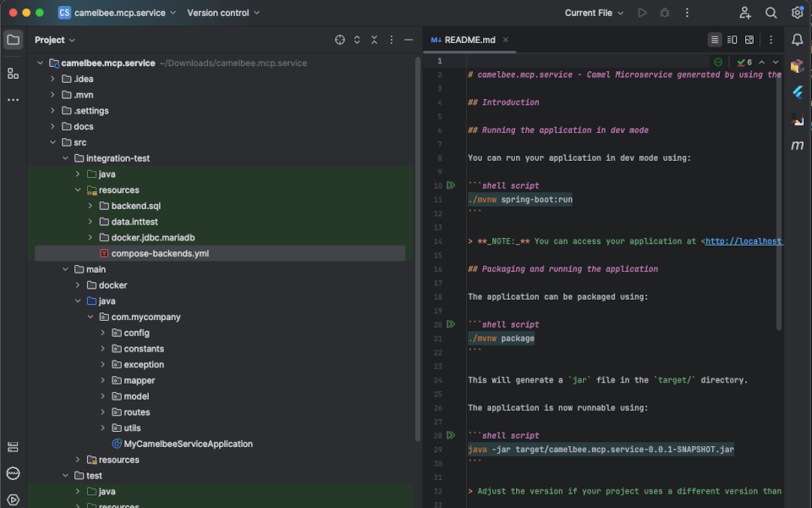The height and width of the screenshot is (508, 812).
Task: Select compose-backends.yml file
Action: tap(220, 253)
